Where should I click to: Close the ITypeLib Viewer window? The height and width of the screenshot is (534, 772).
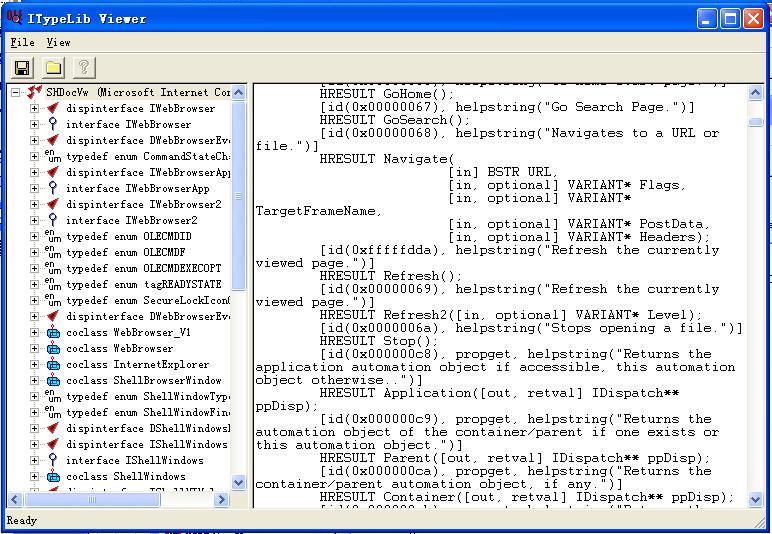click(x=753, y=19)
